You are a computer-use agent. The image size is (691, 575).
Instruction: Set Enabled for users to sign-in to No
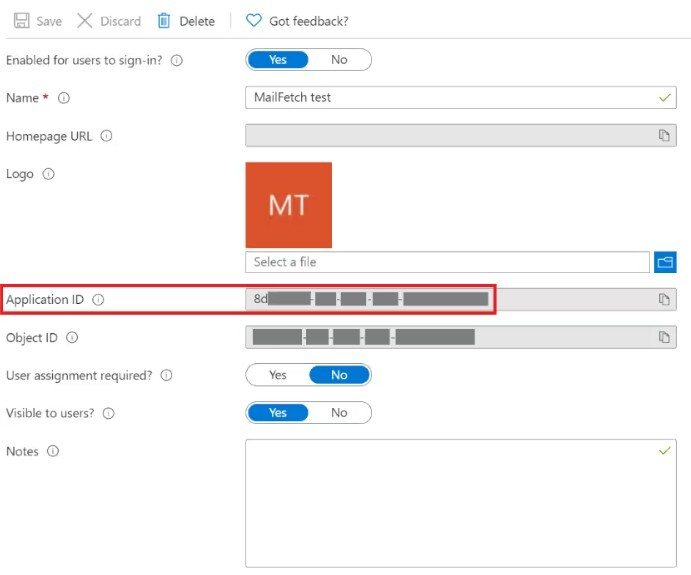[x=339, y=60]
